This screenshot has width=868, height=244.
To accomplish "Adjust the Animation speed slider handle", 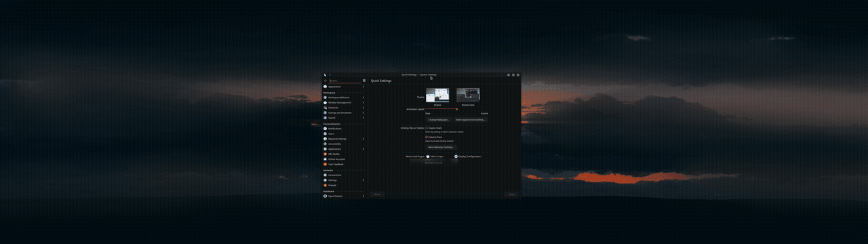I will [458, 109].
